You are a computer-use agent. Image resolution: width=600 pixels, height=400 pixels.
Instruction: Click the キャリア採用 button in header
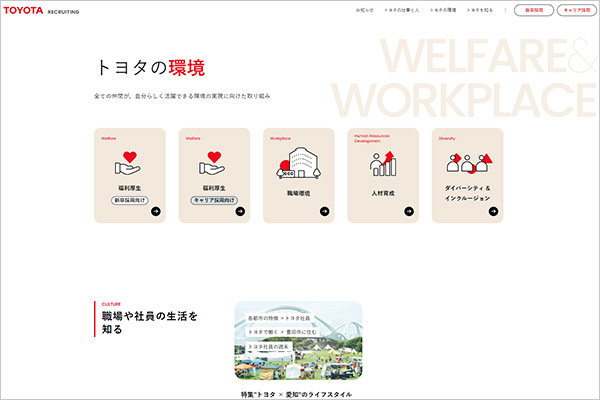[577, 10]
